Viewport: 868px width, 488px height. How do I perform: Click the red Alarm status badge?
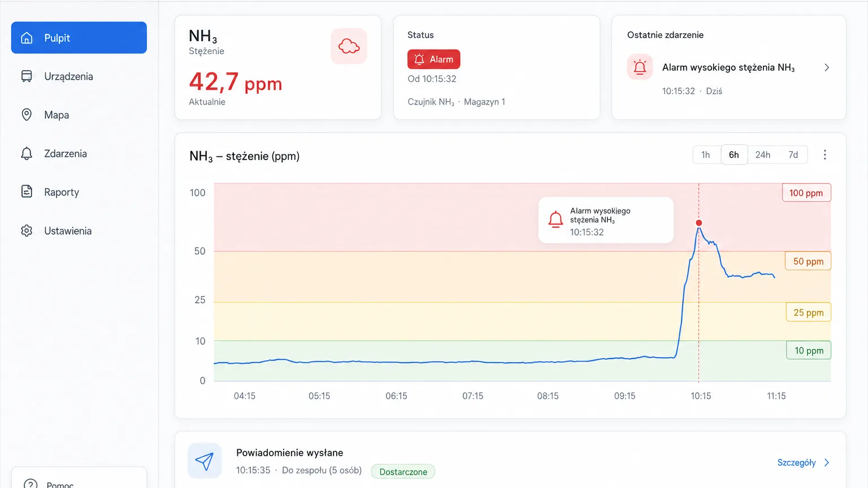pos(434,59)
